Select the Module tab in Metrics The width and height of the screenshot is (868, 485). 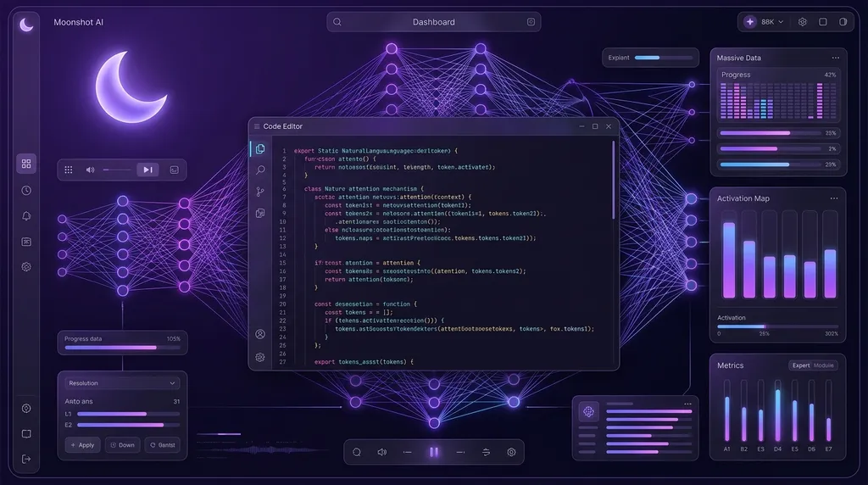[823, 365]
